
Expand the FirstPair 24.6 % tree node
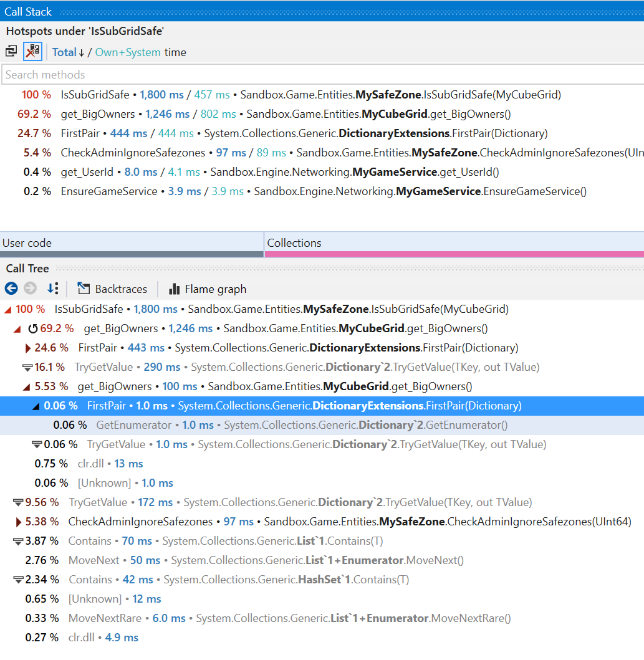point(27,348)
